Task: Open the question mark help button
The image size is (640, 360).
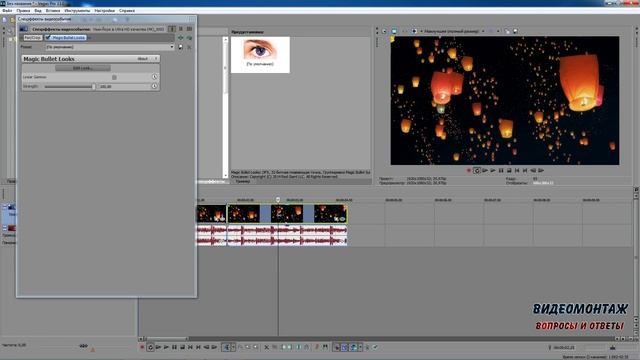Action: 156,59
